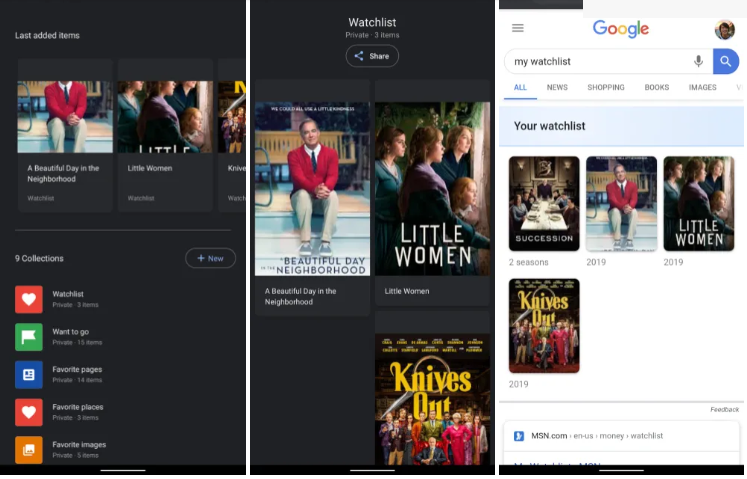Click the 'Last added items' heading
747x479 pixels.
pyautogui.click(x=47, y=35)
